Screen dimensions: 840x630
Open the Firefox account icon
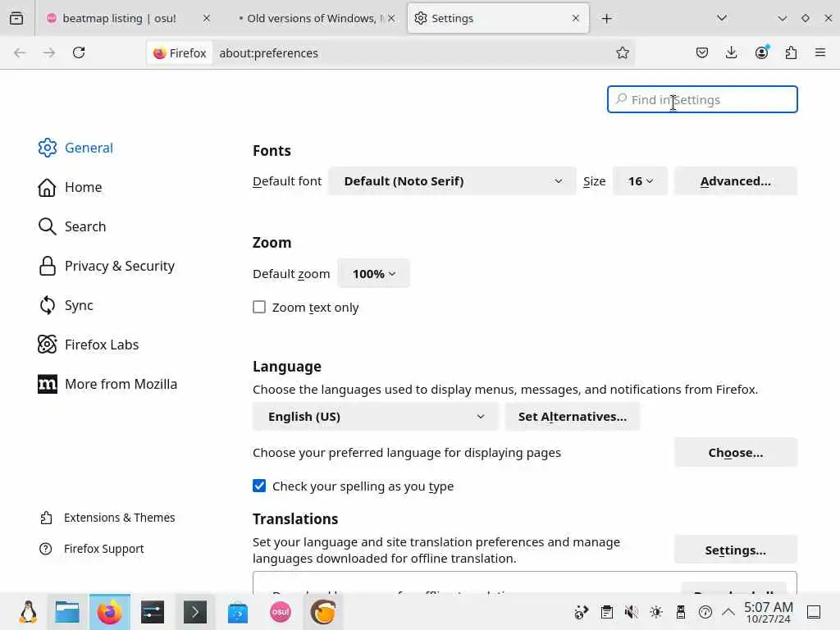pos(761,52)
